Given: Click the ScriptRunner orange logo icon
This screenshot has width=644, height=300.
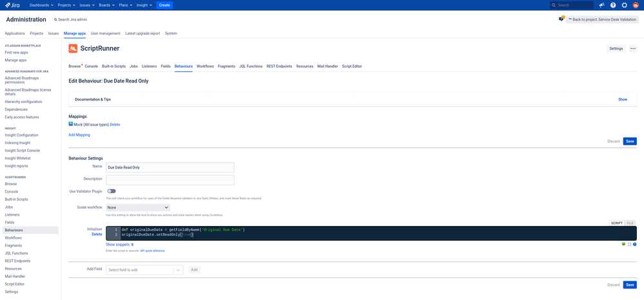Looking at the screenshot, I should (73, 48).
